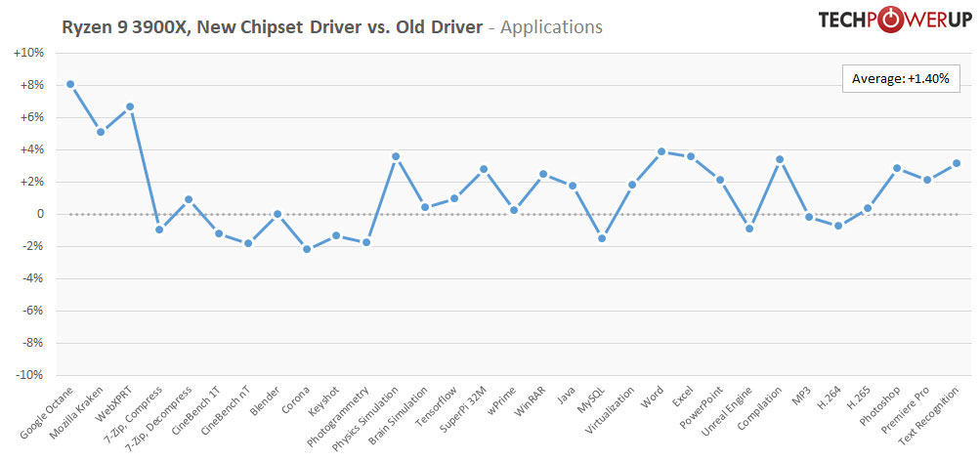Select the Blender data point

277,214
